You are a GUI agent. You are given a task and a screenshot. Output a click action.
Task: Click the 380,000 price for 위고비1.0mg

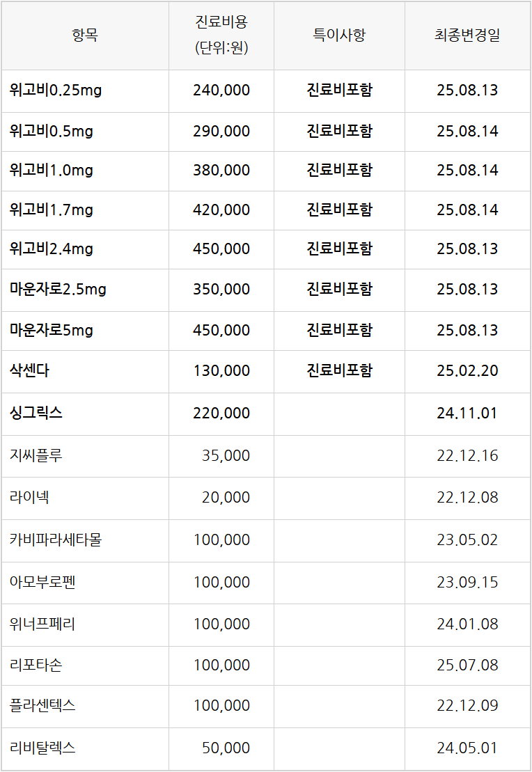221,171
